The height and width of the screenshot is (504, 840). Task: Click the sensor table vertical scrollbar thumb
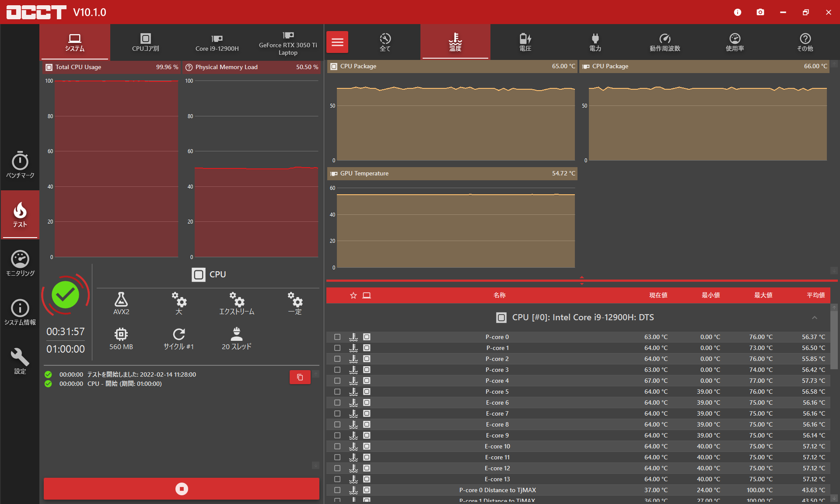click(x=834, y=340)
